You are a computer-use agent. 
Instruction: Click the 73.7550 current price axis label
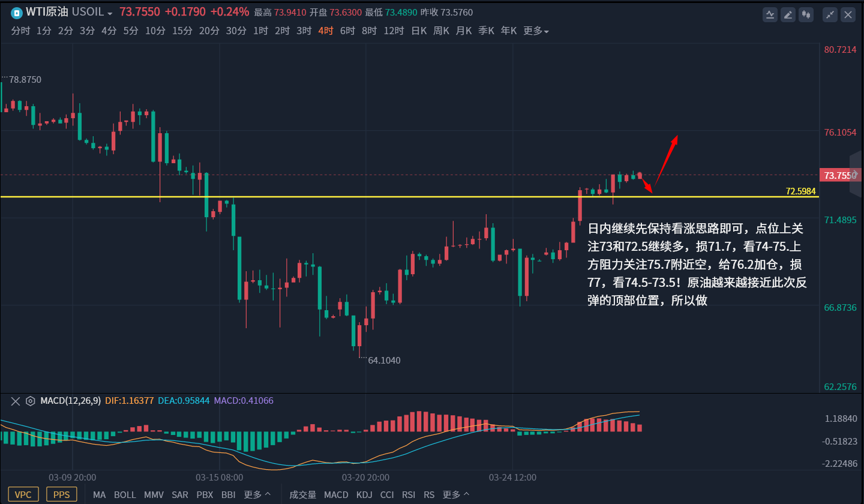839,175
